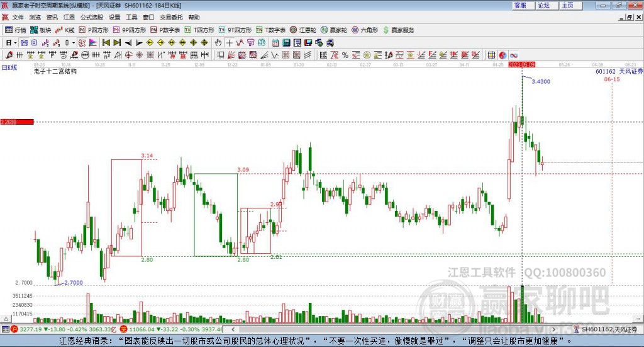
Task: Select the zigzag line drawing tool
Action: 240,43
